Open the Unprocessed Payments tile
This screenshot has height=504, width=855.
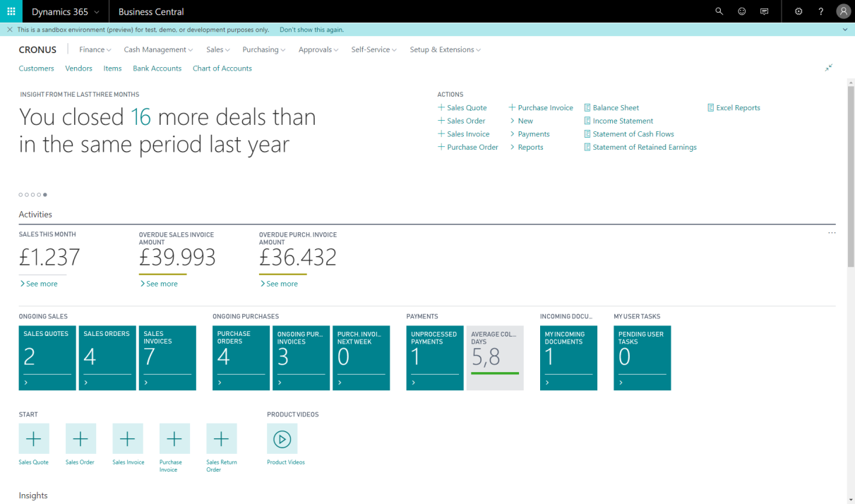point(435,358)
